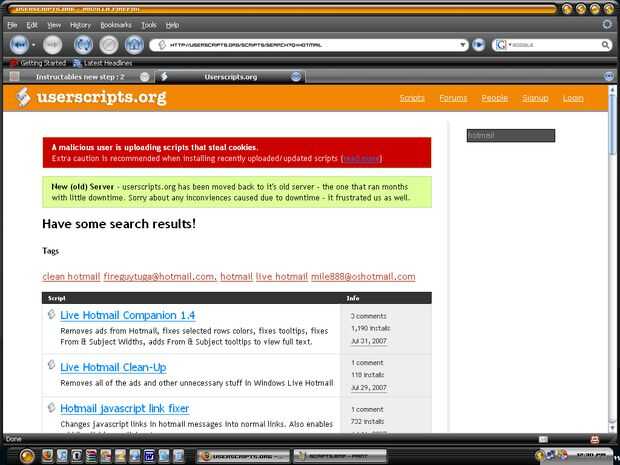Follow the read more link in red warning
The image size is (620, 465).
coord(361,159)
